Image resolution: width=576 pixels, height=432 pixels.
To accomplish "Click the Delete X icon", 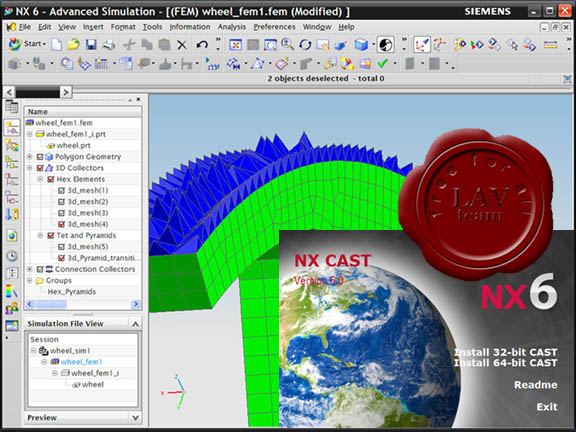I will [x=182, y=45].
